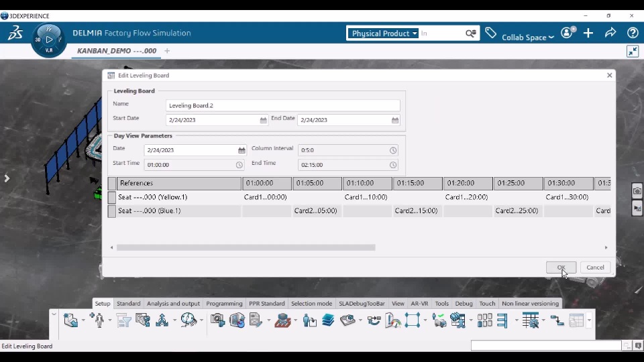The image size is (644, 362).
Task: Select the flow step connector icon
Action: pos(557,320)
